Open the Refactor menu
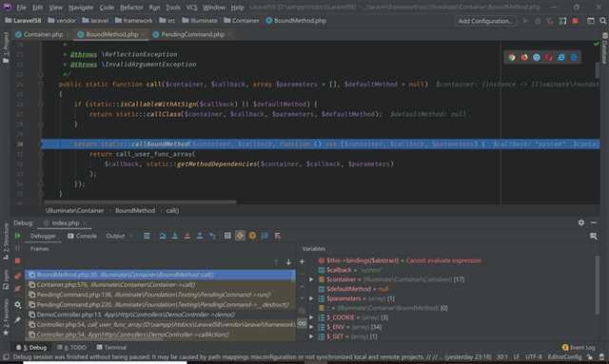The image size is (609, 364). click(131, 8)
